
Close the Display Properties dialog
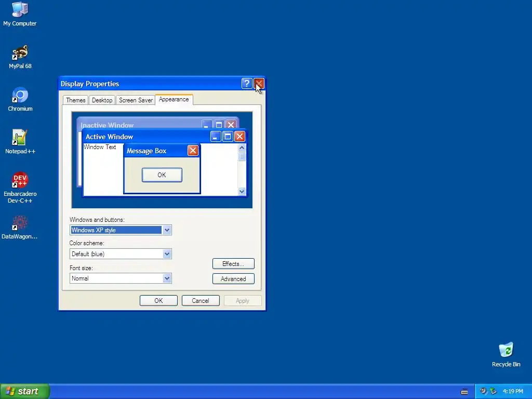pyautogui.click(x=259, y=84)
